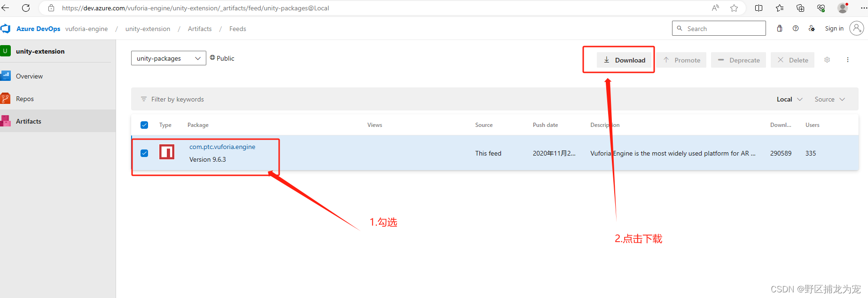Viewport: 868px width, 298px height.
Task: Open the site information lock icon
Action: click(51, 8)
